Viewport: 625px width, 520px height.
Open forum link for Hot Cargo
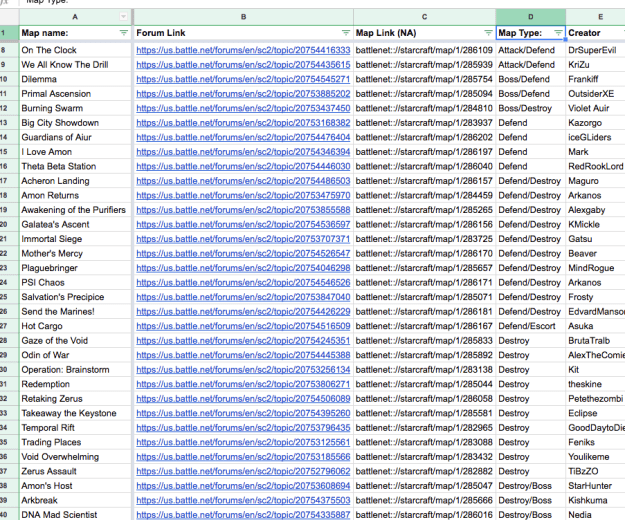(243, 326)
